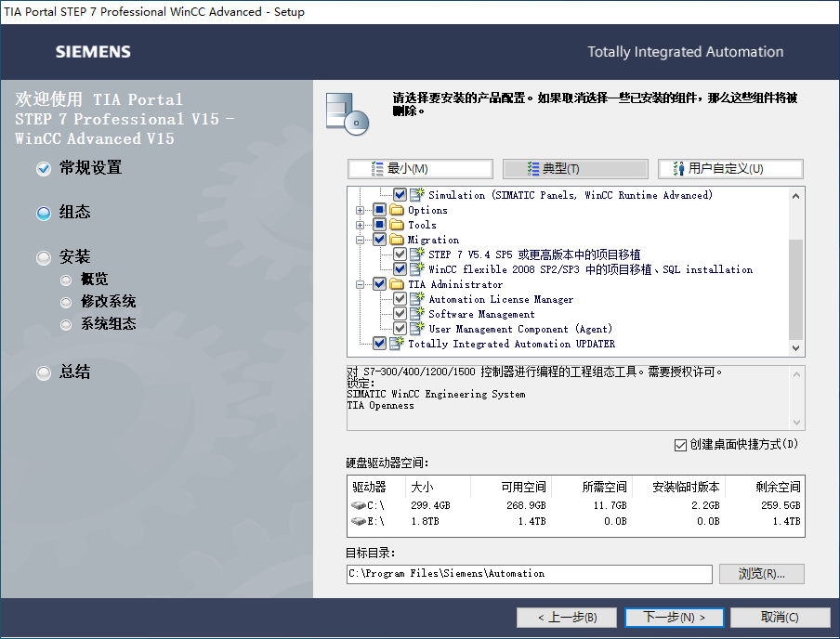Go to the 常规设置 step

pos(90,168)
